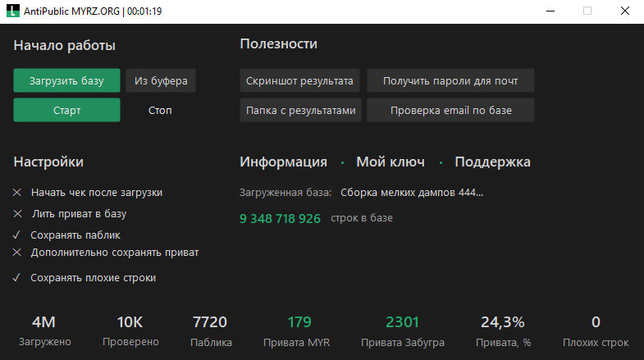644x360 pixels.
Task: Stop the check with the Стоп button
Action: tap(160, 110)
